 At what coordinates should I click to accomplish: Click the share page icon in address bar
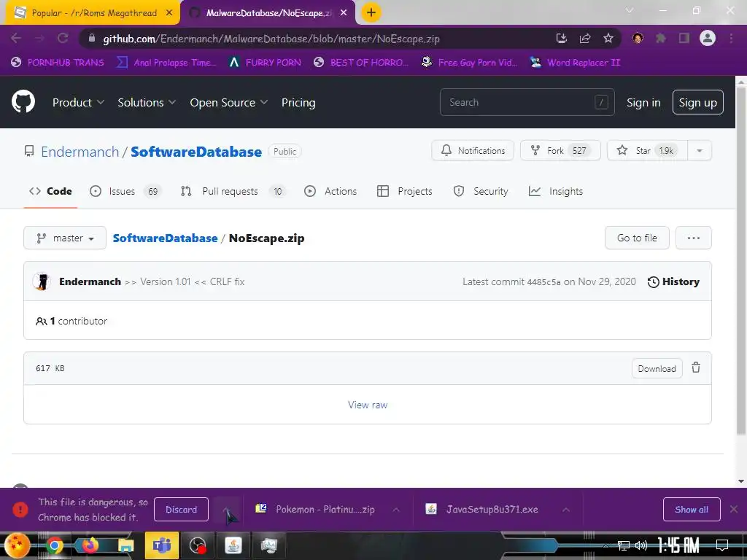[585, 38]
